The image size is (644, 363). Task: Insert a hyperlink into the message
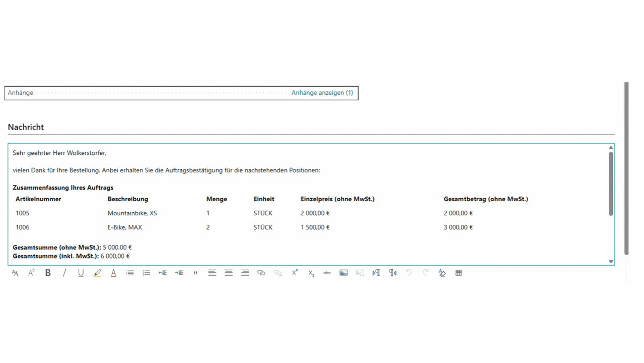tap(261, 273)
